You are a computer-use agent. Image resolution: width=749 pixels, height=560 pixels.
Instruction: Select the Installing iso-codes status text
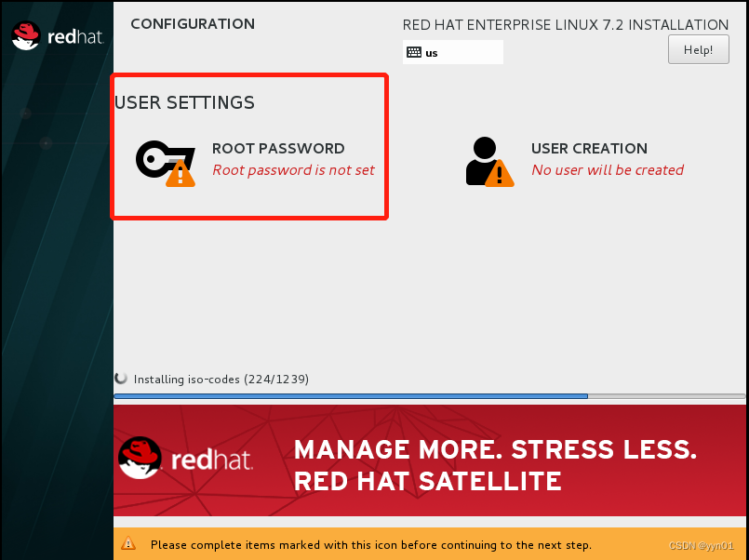point(220,379)
